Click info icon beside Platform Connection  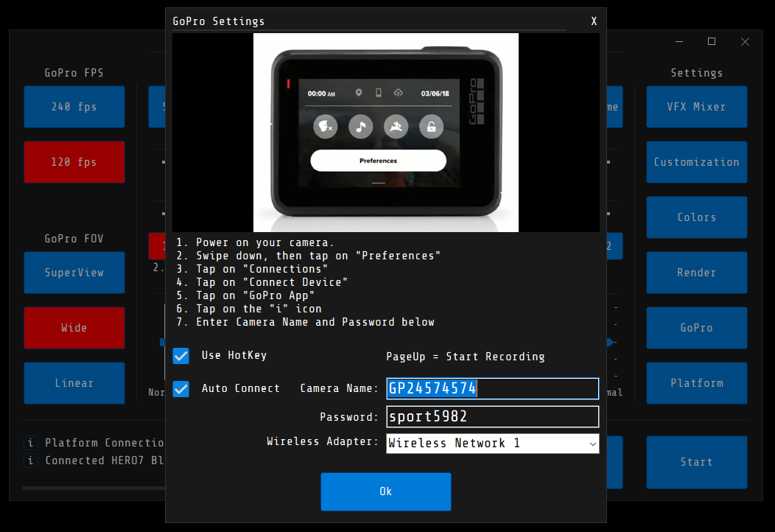(31, 443)
